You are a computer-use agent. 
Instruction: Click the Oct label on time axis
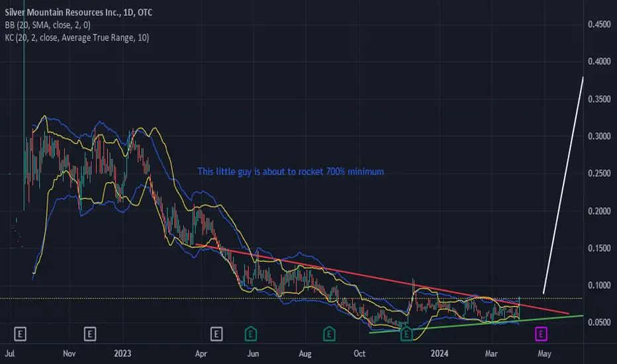[x=359, y=353]
